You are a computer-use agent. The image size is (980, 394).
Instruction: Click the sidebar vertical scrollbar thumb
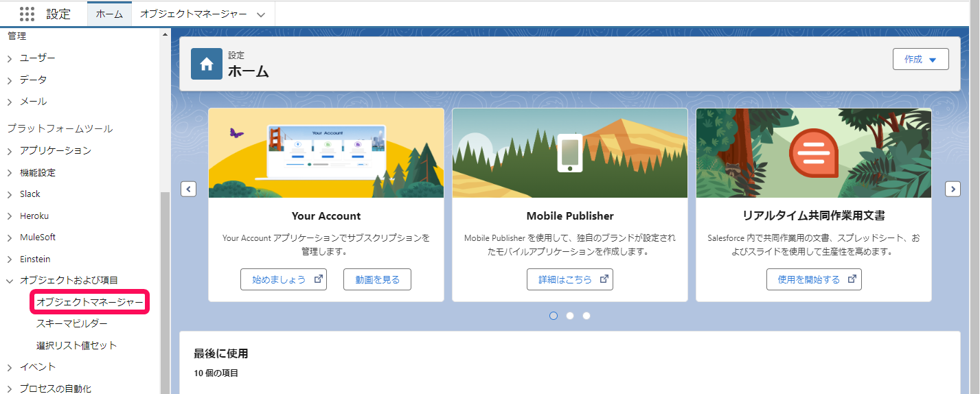[165, 292]
